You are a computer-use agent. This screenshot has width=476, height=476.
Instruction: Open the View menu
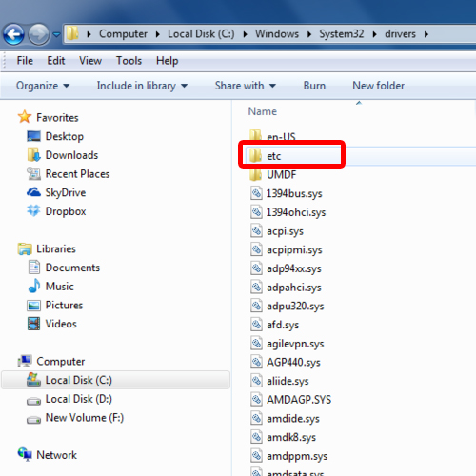pos(90,61)
